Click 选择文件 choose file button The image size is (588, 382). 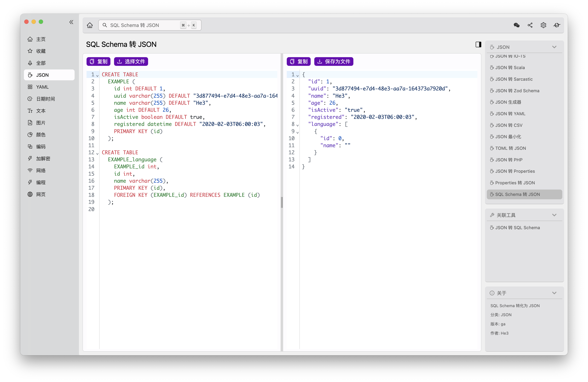pos(131,61)
